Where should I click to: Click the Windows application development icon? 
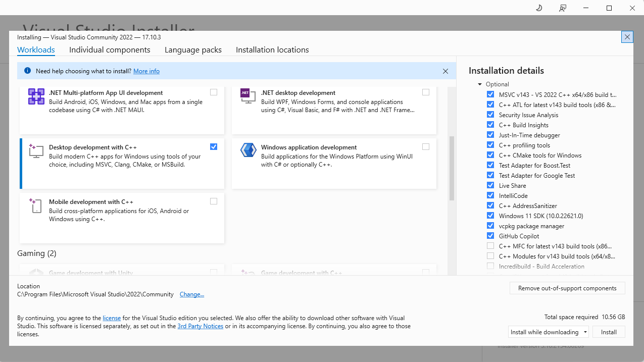point(248,151)
